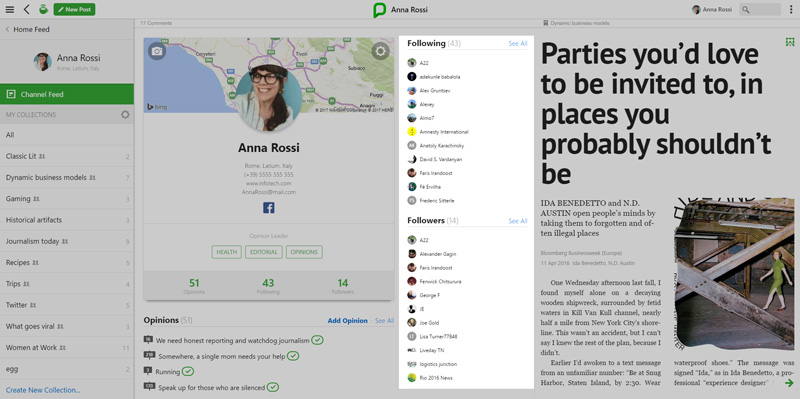This screenshot has height=399, width=800.
Task: Open Liveday TN icon in Followers
Action: click(412, 350)
